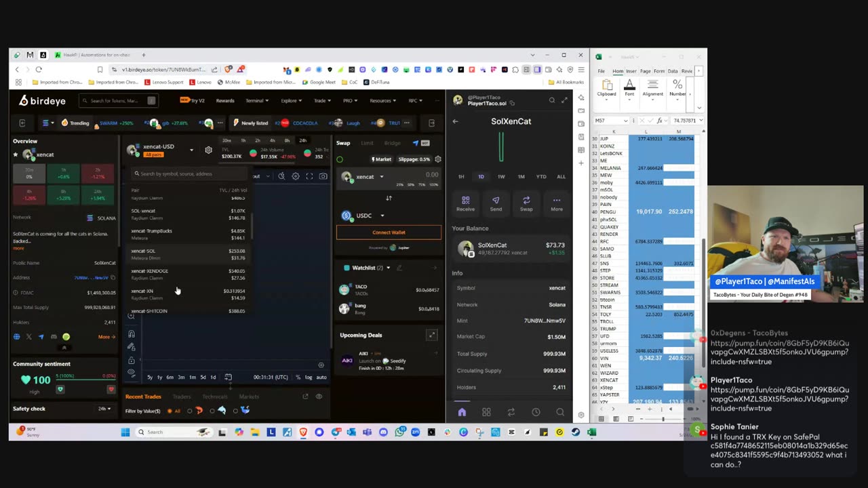Click Windows Start button

125,432
